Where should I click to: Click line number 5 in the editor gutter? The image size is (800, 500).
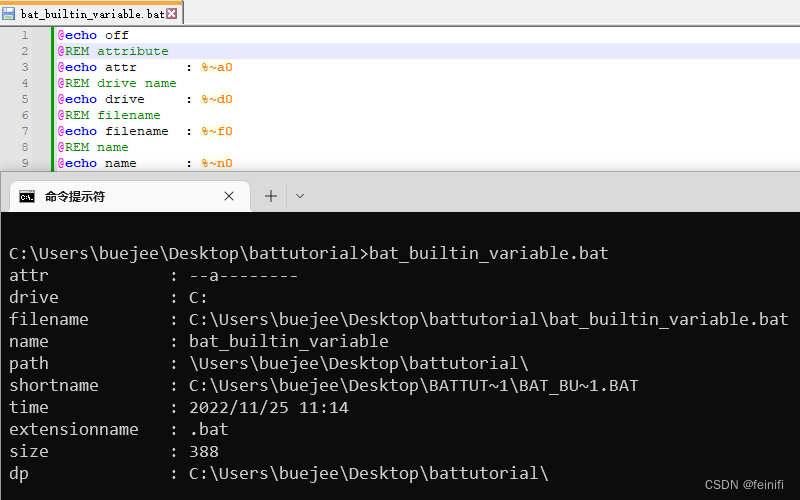click(24, 99)
